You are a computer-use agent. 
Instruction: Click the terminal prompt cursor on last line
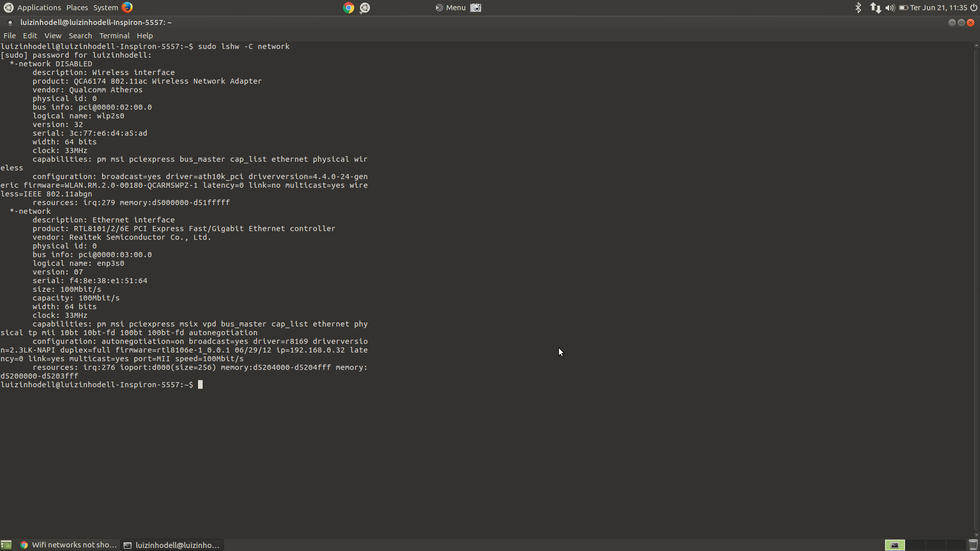pos(201,385)
